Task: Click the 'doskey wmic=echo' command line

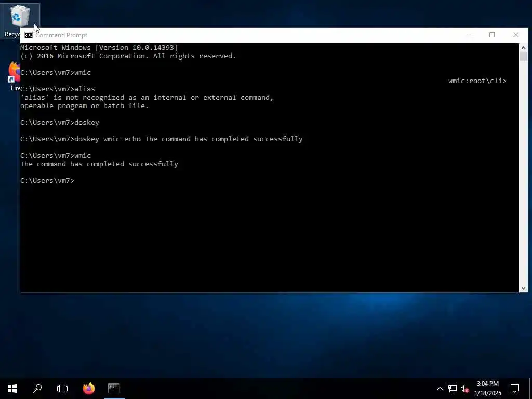Action: [x=161, y=139]
